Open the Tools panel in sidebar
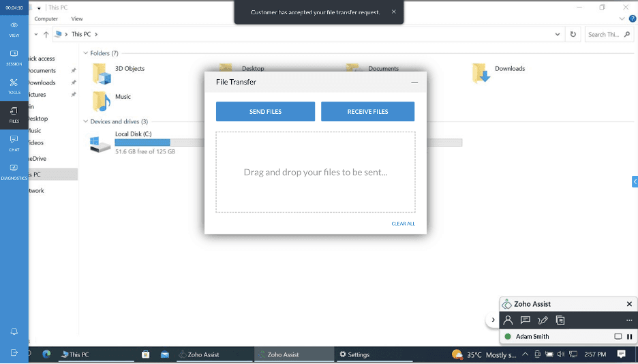Image resolution: width=638 pixels, height=364 pixels. 14,87
